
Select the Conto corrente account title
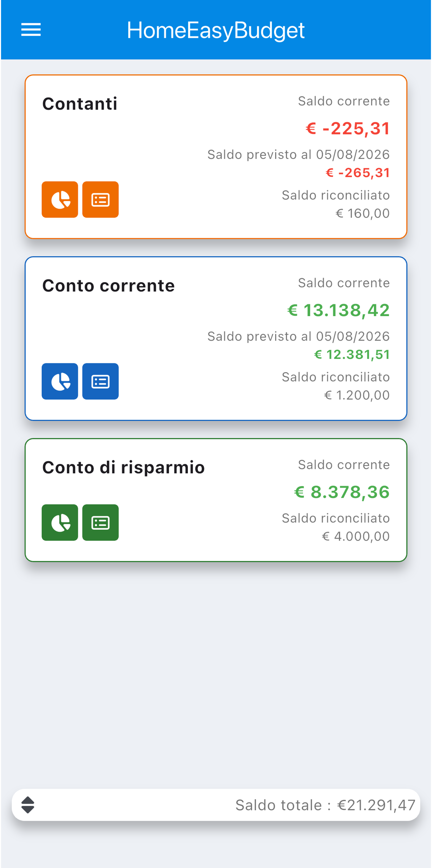[109, 286]
